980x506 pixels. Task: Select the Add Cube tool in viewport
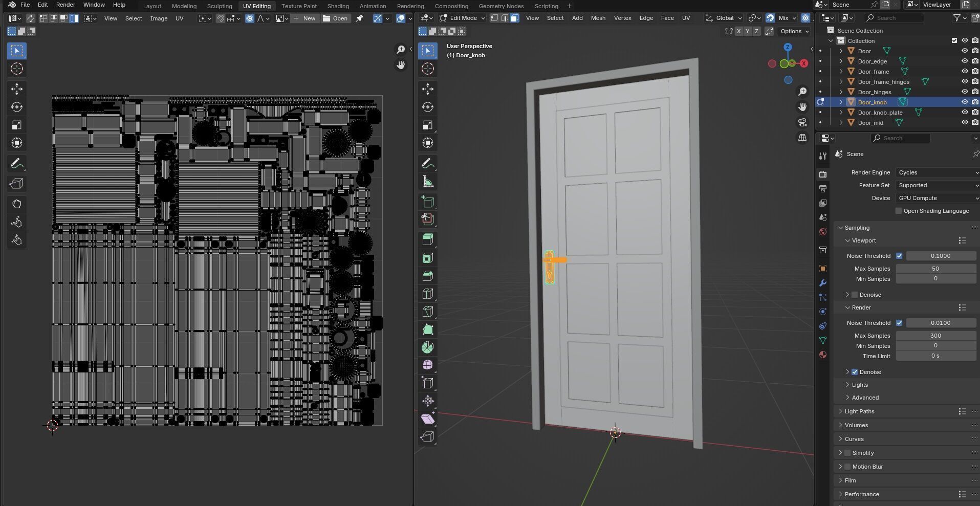(428, 202)
